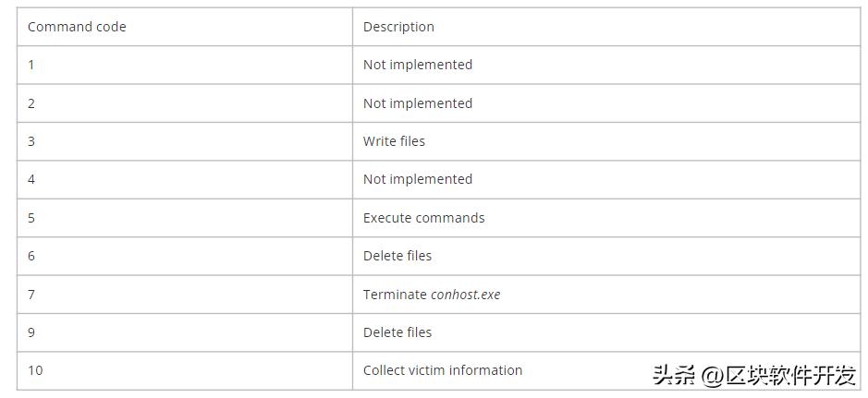This screenshot has height=398, width=868.
Task: Click the "Write files" description cell
Action: (394, 141)
